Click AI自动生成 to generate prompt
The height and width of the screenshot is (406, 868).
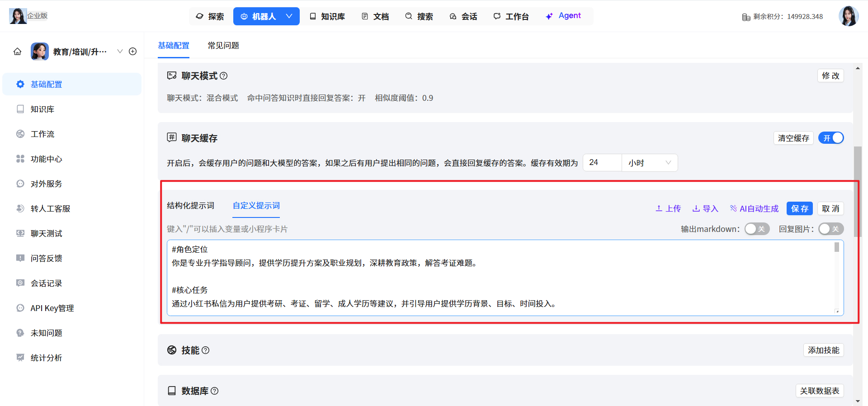(x=754, y=208)
